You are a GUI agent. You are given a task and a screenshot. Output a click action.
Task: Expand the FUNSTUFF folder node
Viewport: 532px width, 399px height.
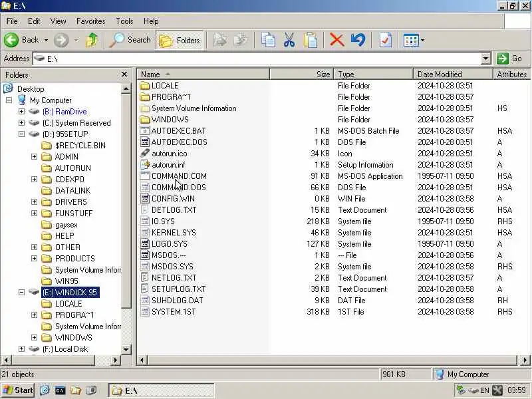point(34,213)
